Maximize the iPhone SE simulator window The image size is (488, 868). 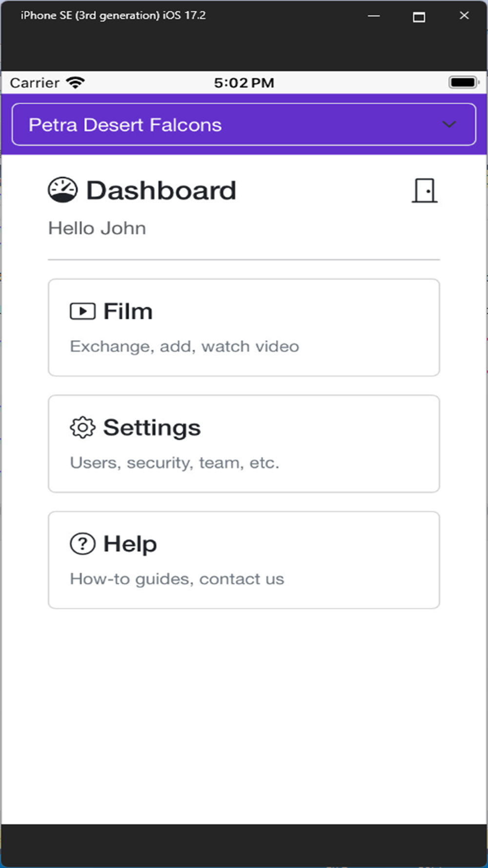(x=419, y=17)
